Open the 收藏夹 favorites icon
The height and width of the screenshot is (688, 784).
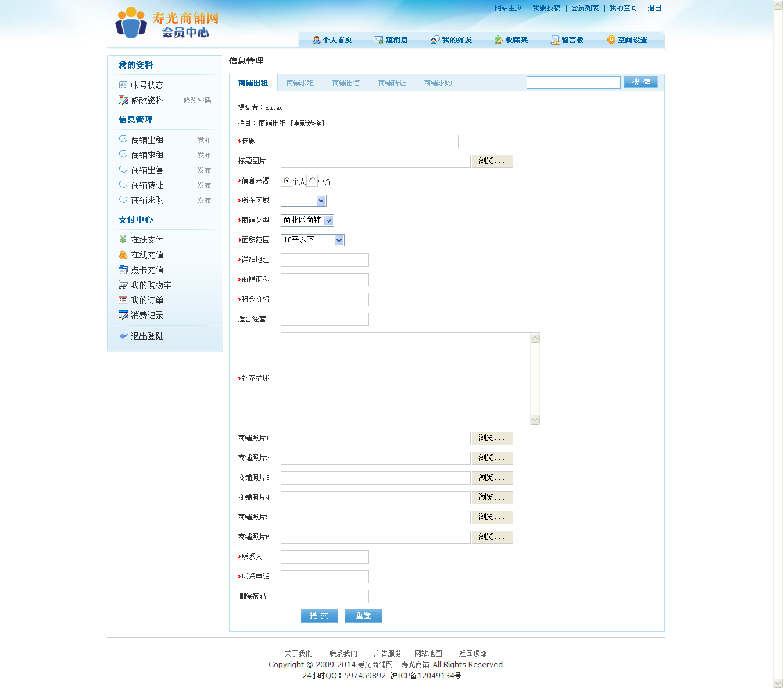pyautogui.click(x=498, y=40)
